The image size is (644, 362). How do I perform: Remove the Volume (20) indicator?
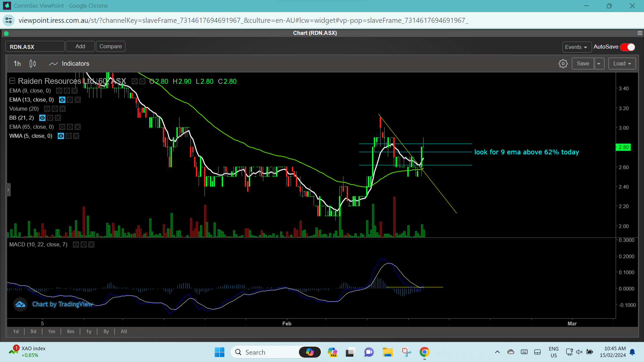(x=62, y=109)
